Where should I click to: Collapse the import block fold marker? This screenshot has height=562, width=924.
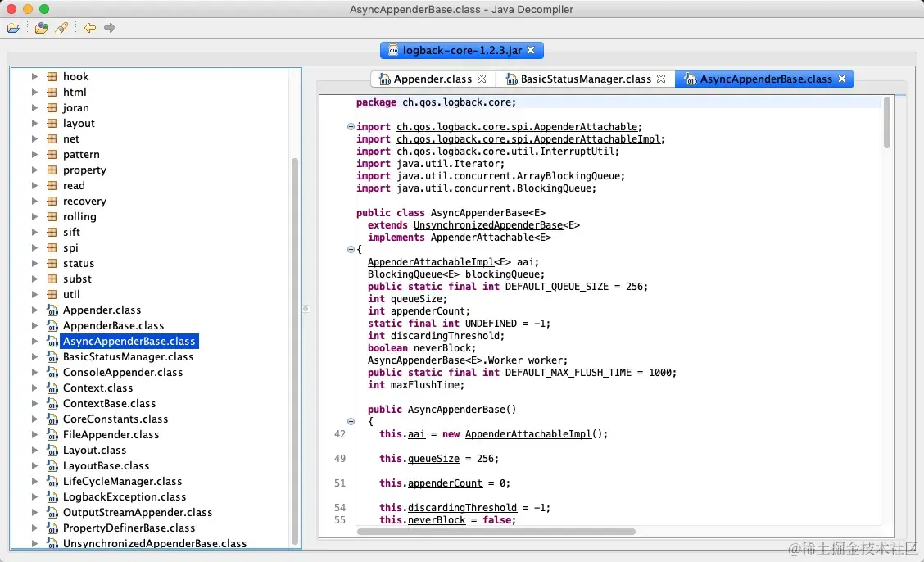[351, 127]
